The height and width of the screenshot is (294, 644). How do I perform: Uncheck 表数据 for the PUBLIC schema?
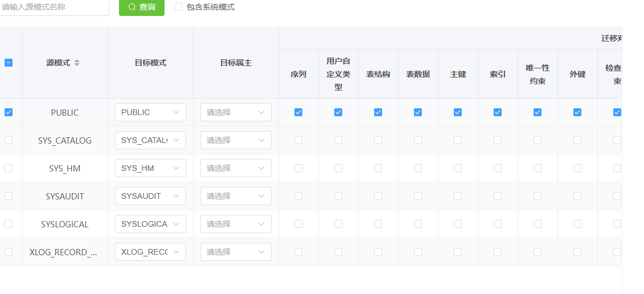[x=418, y=112]
